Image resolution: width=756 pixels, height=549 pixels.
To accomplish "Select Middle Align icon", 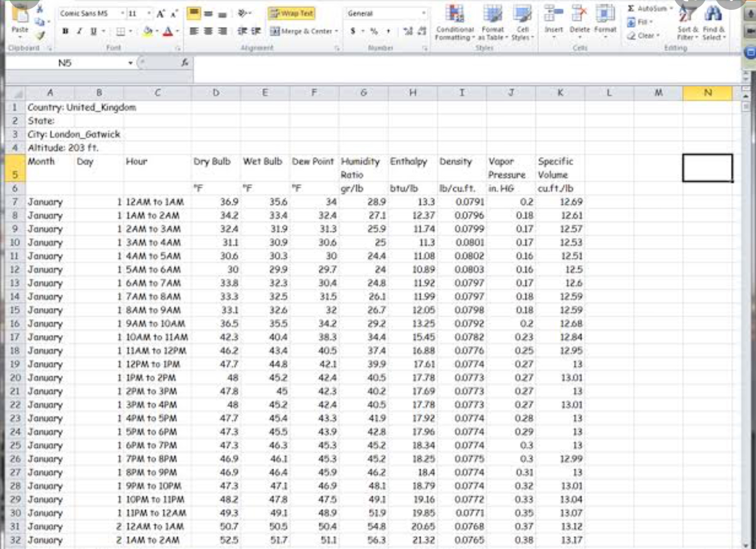I will [x=208, y=14].
